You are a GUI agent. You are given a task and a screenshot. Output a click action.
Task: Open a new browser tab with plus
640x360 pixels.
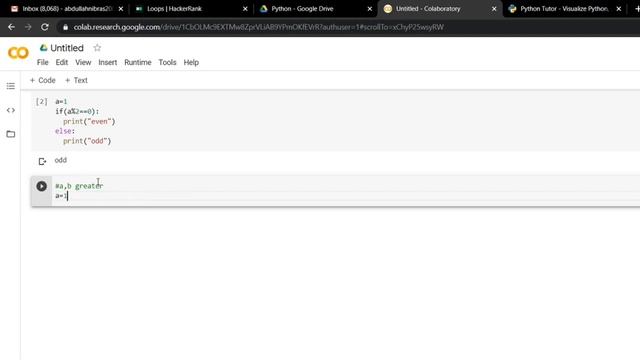[637, 9]
